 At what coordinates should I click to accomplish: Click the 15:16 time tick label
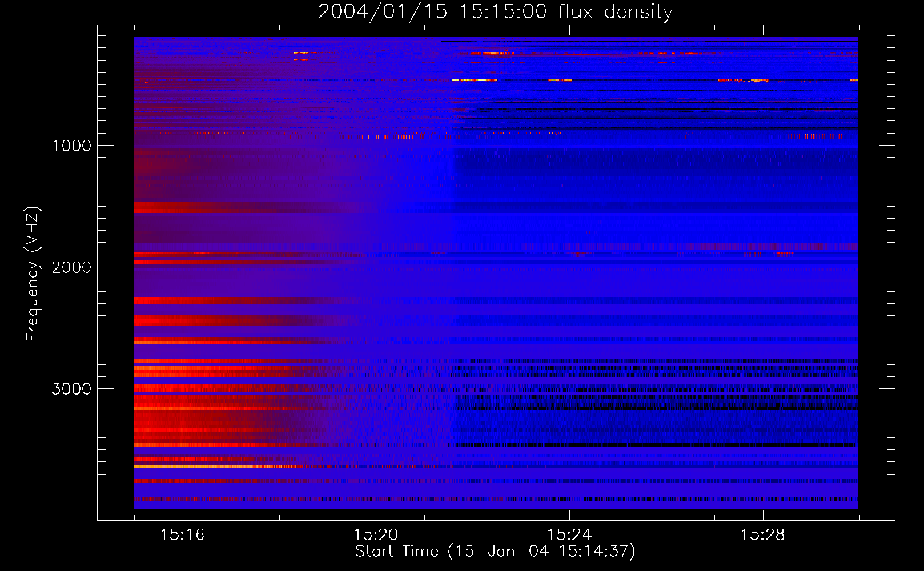[182, 534]
